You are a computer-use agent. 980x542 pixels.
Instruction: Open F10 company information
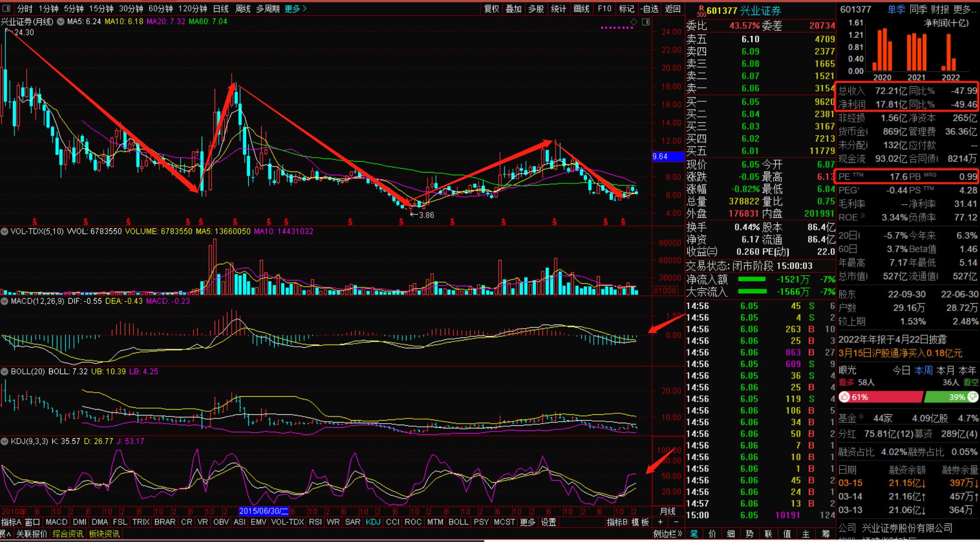[x=604, y=9]
